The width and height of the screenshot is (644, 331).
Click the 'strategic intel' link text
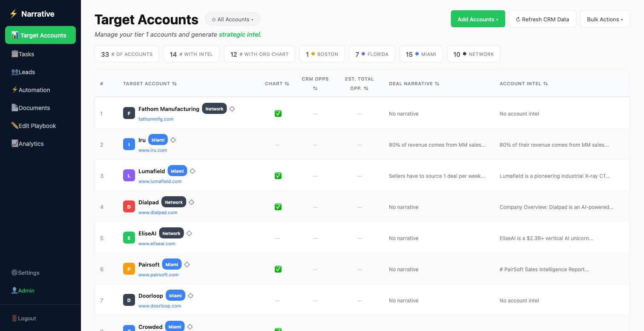(x=240, y=35)
